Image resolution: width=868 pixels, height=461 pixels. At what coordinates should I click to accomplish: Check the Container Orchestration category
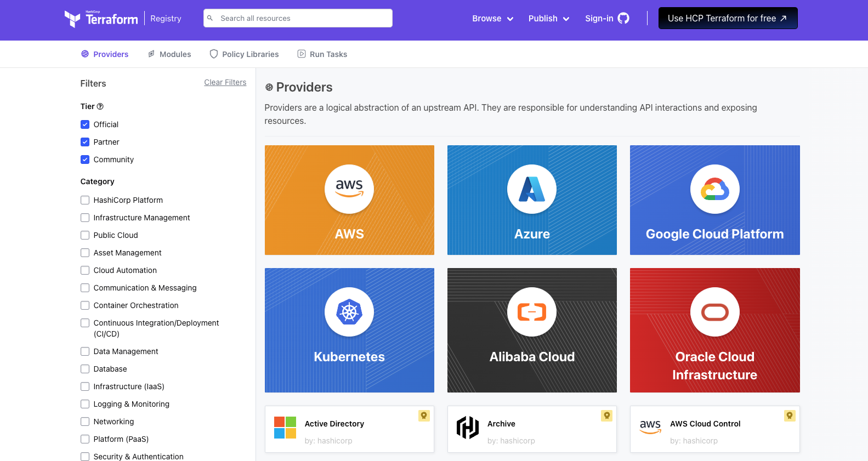tap(85, 305)
